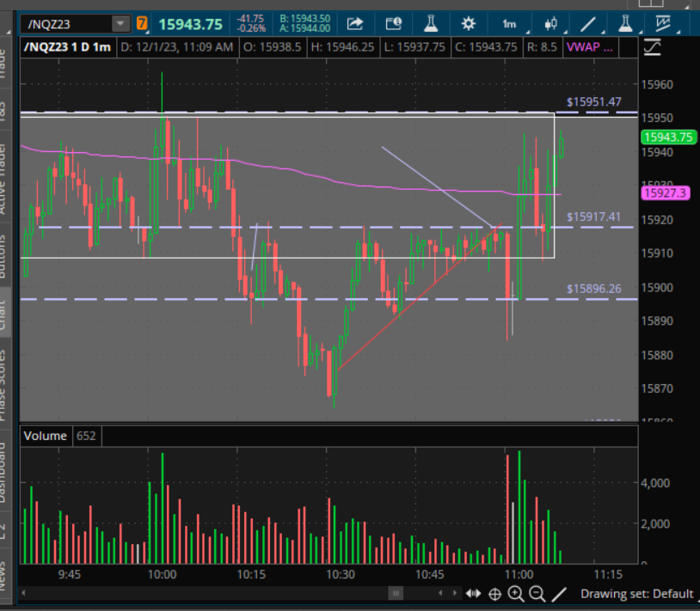Screen dimensions: 700x611
Task: Select the drawing line tool in top toolbar
Action: [x=589, y=23]
